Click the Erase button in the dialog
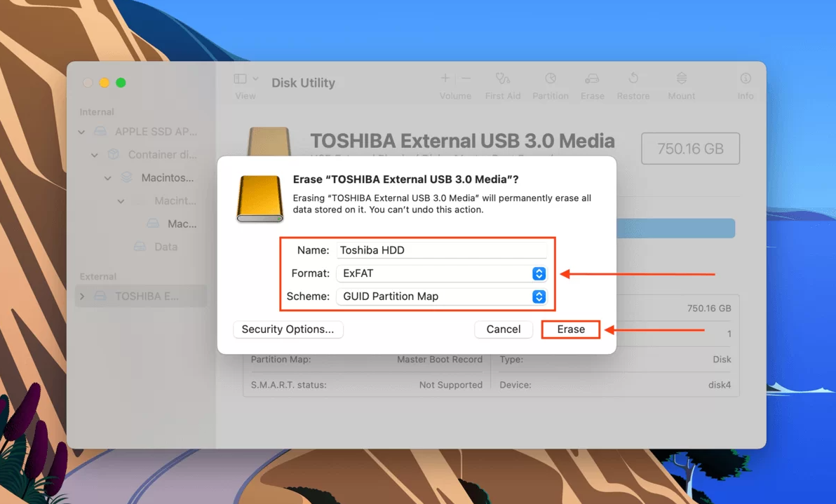The image size is (836, 504). (x=570, y=329)
